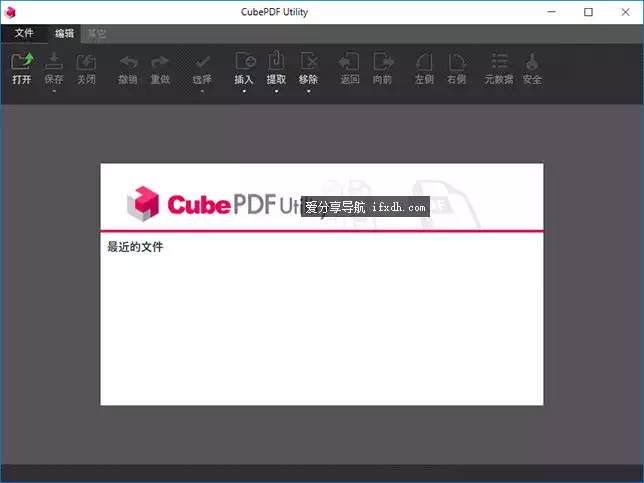
Task: Expand the Select (选择) dropdown arrow
Action: pos(202,91)
